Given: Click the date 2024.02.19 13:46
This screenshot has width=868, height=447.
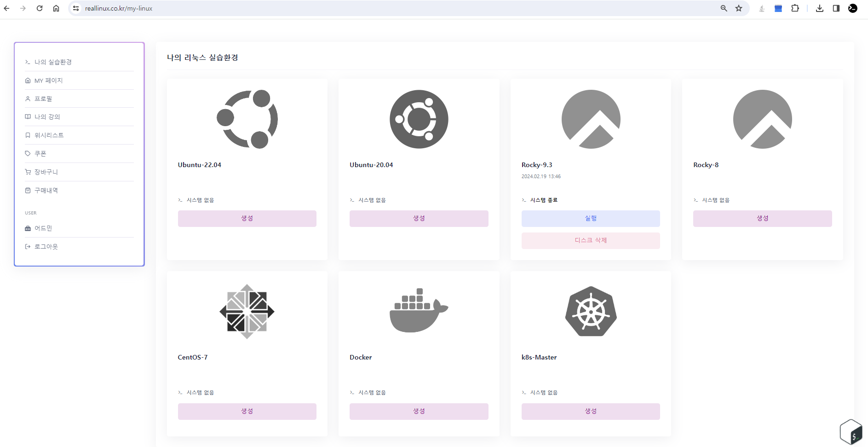Looking at the screenshot, I should point(541,176).
